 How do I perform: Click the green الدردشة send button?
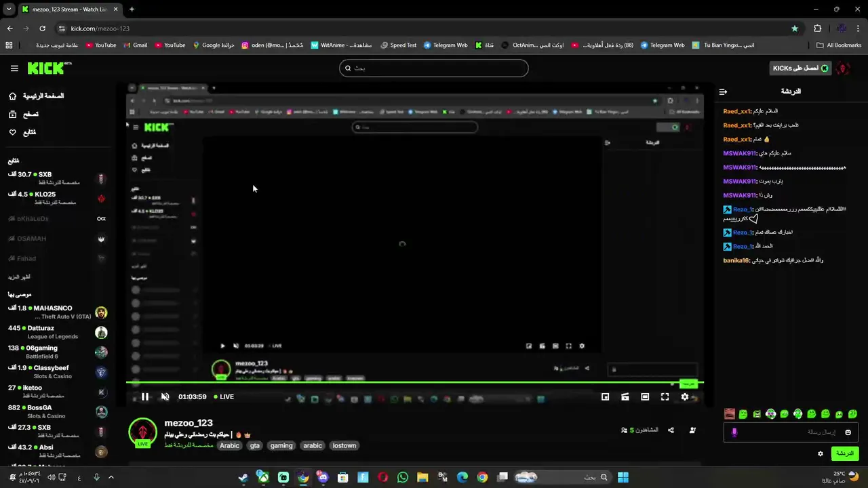(x=844, y=453)
